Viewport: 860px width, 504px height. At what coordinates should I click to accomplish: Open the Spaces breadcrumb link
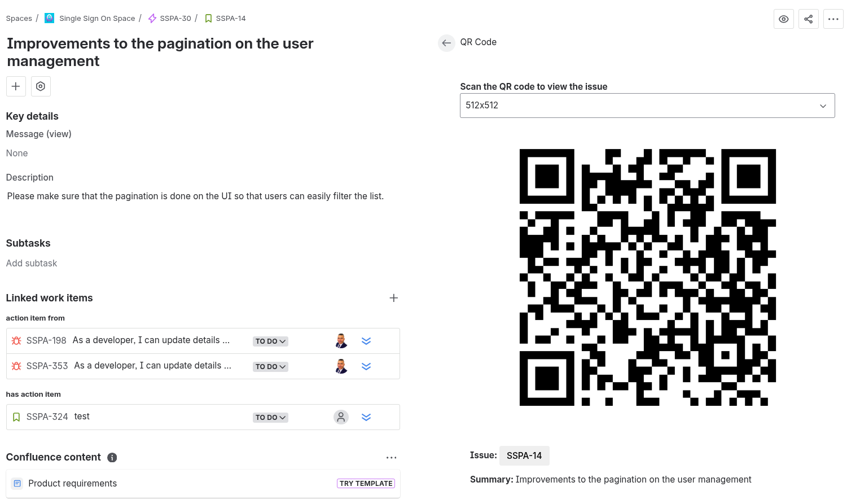click(19, 19)
